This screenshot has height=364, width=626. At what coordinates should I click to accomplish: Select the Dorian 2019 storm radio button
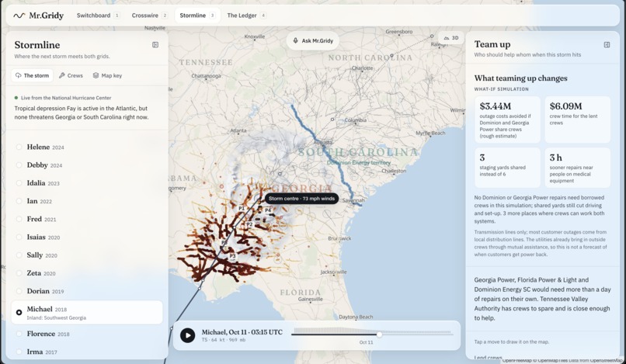click(19, 291)
